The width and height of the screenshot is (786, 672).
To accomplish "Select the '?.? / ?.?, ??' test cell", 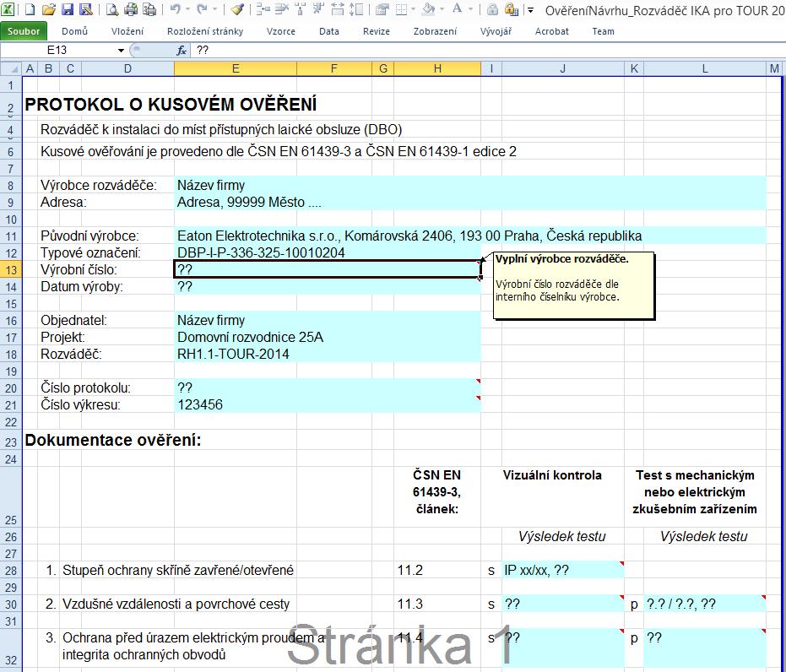I will coord(705,604).
